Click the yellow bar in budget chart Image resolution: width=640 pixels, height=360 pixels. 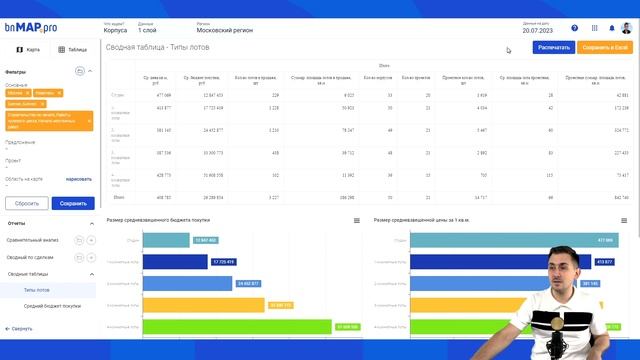(204, 305)
